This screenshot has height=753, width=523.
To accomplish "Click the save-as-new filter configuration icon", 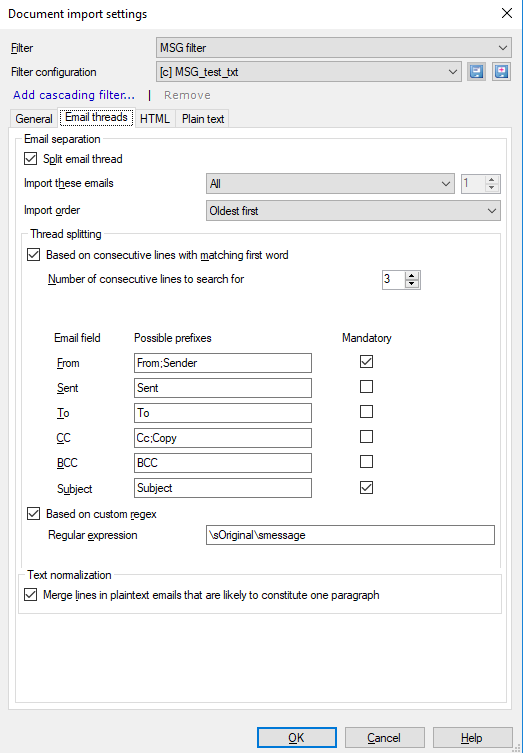I will coord(501,72).
